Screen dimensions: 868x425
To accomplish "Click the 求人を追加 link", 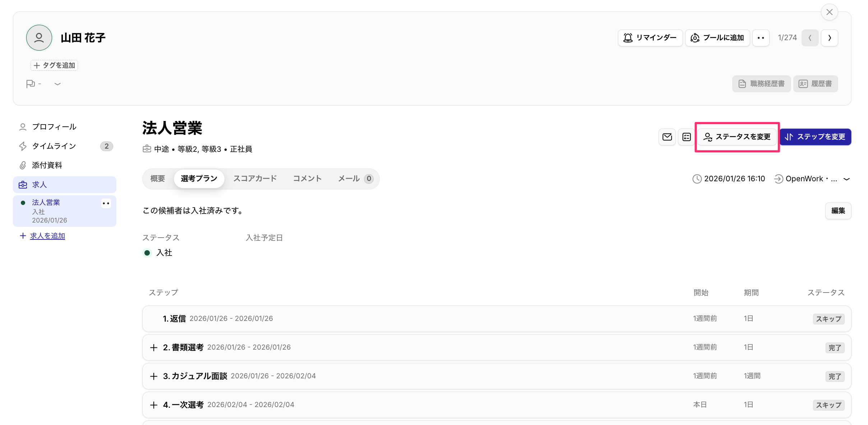I will pos(47,236).
